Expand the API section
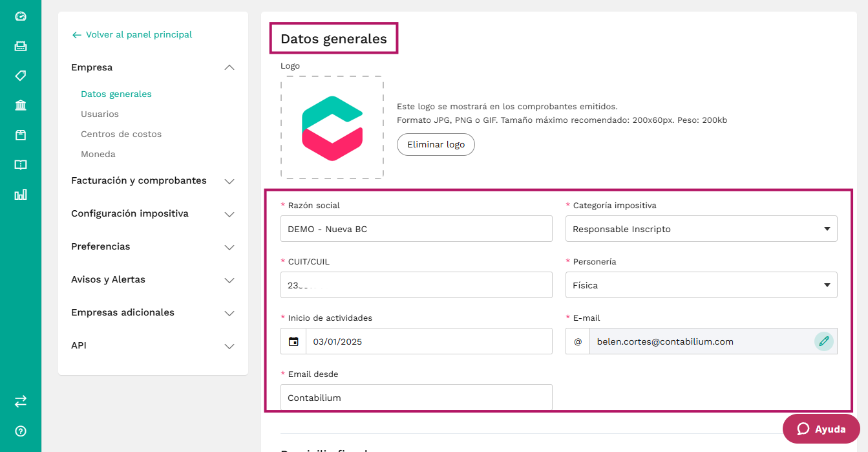 [x=153, y=346]
